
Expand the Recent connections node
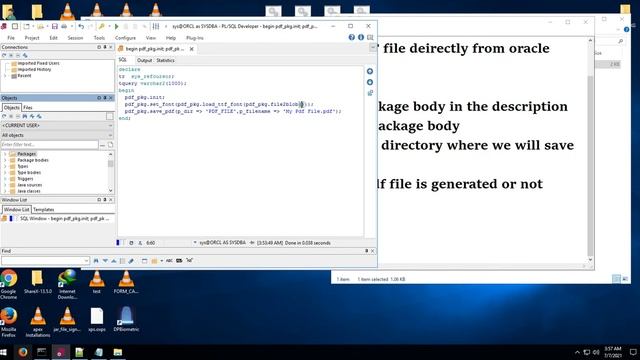5,76
